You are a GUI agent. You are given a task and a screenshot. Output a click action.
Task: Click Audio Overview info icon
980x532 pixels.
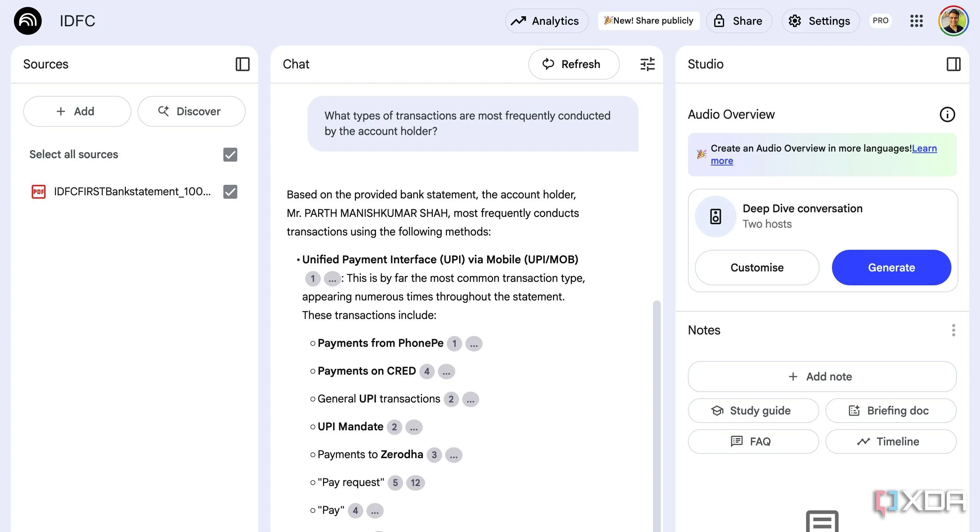click(947, 114)
